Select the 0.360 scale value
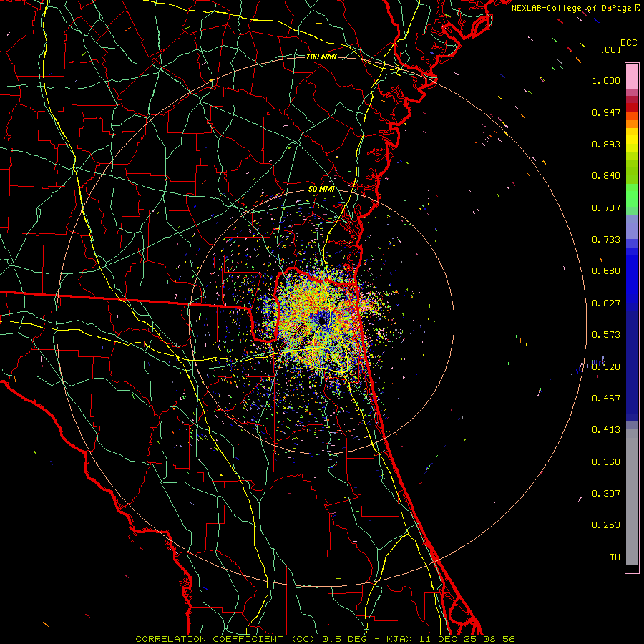 [x=606, y=462]
